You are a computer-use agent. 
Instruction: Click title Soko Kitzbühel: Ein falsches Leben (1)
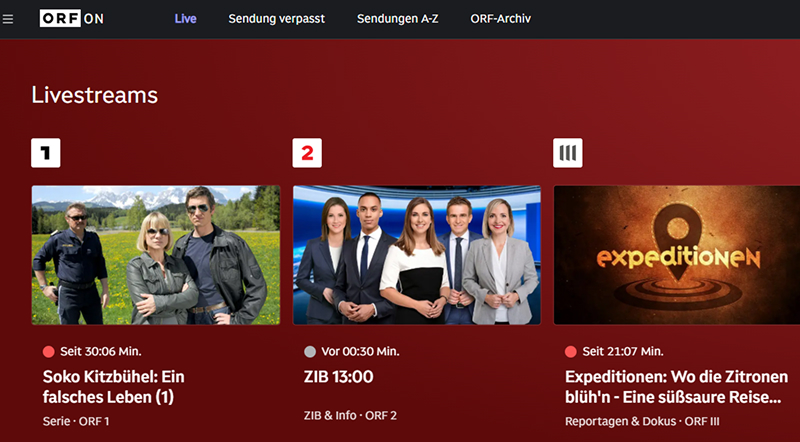pyautogui.click(x=114, y=387)
